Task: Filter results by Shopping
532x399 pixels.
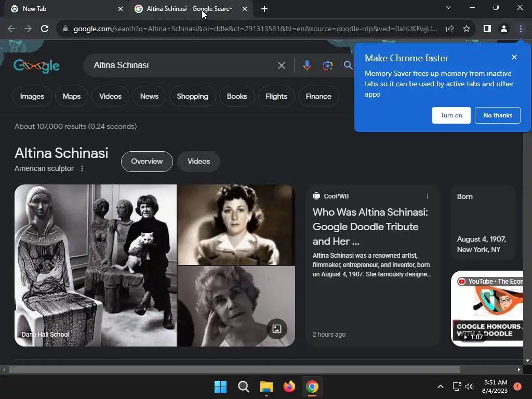Action: pyautogui.click(x=192, y=96)
